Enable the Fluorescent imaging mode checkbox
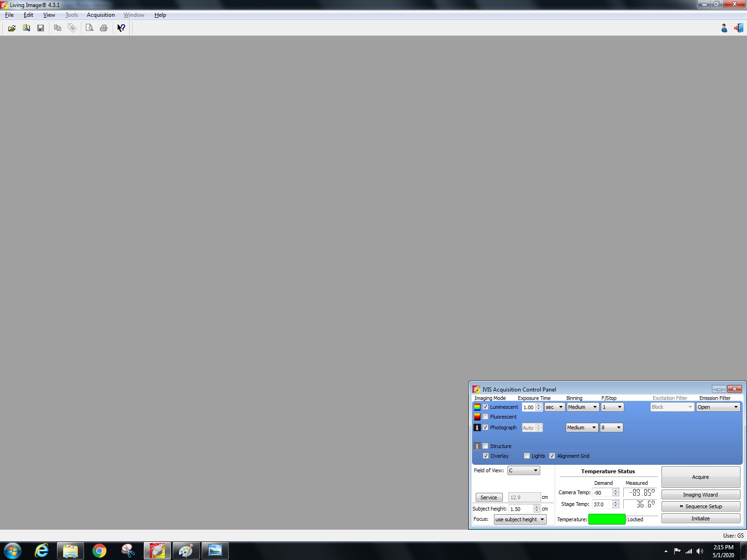 pyautogui.click(x=486, y=417)
